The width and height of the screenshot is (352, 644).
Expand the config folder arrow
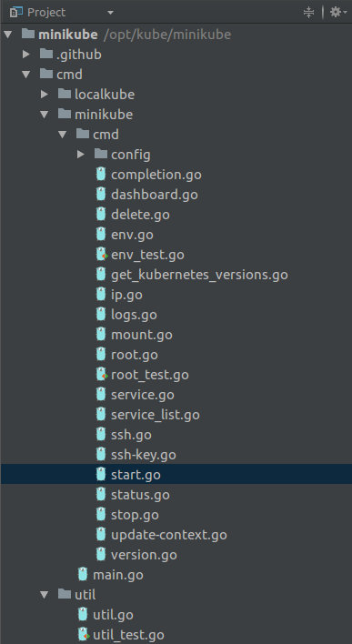[81, 155]
